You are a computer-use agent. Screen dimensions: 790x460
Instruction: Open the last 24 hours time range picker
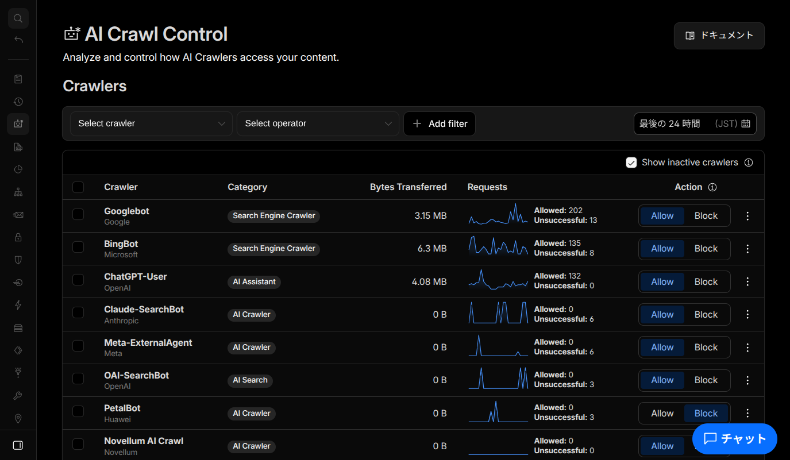pos(695,123)
